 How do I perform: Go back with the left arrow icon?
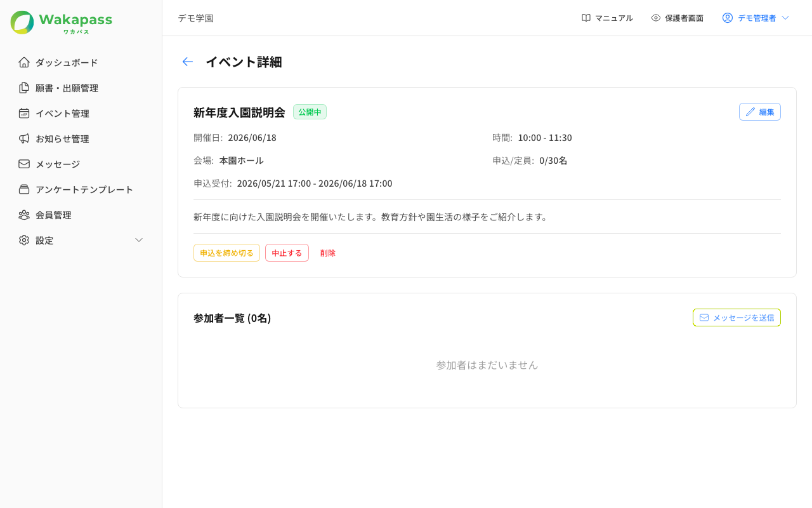[x=187, y=62]
